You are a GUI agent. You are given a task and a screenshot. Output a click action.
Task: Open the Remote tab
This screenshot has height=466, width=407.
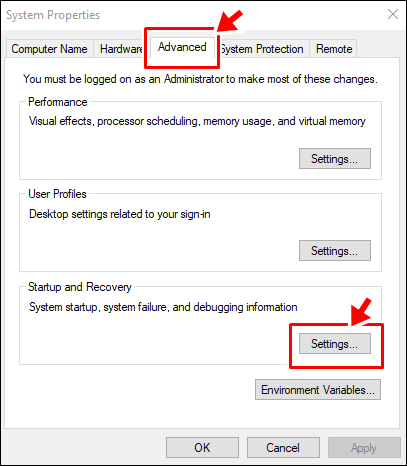(334, 49)
